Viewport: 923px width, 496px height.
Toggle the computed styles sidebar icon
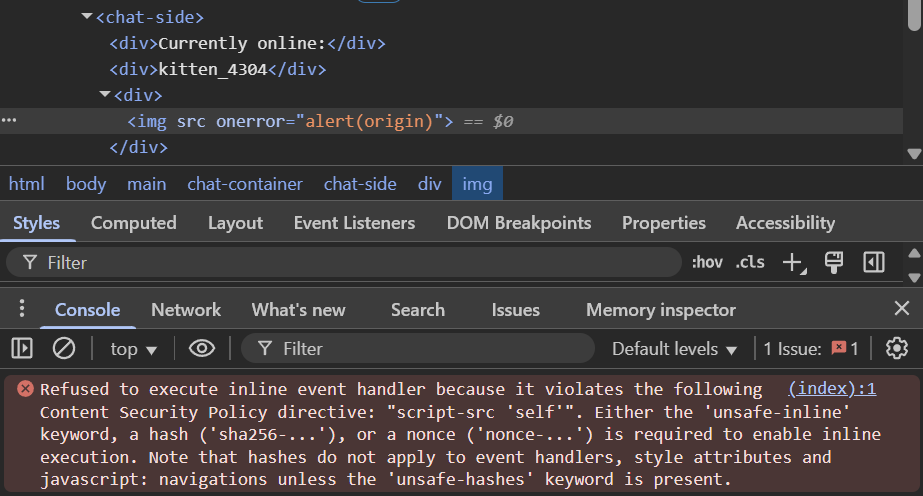point(874,263)
